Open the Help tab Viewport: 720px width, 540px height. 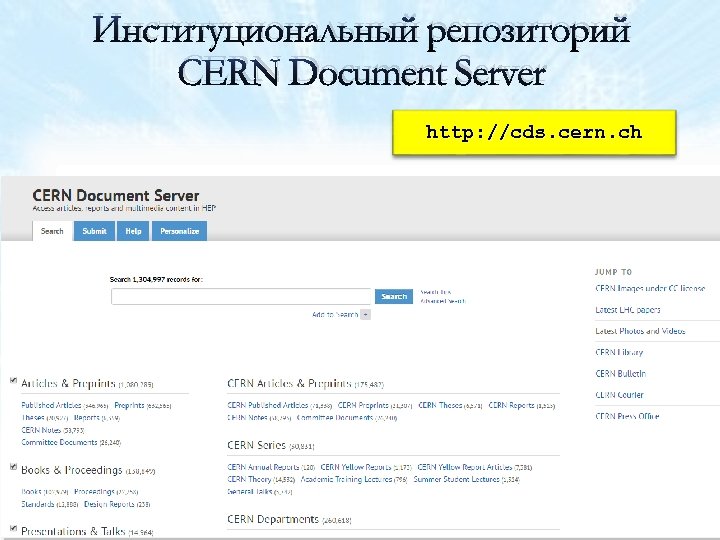pyautogui.click(x=133, y=231)
